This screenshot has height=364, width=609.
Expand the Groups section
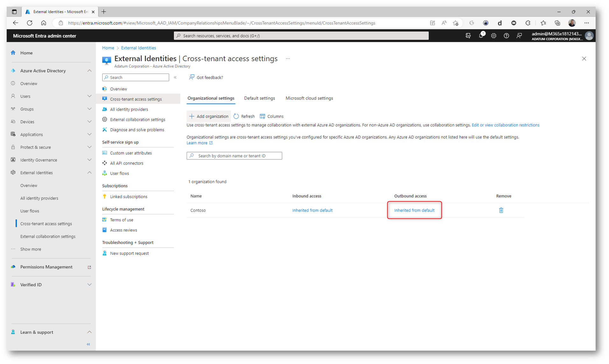89,109
